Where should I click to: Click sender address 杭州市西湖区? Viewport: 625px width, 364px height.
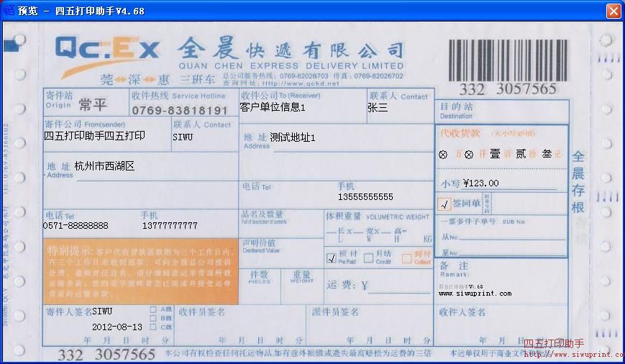(104, 166)
